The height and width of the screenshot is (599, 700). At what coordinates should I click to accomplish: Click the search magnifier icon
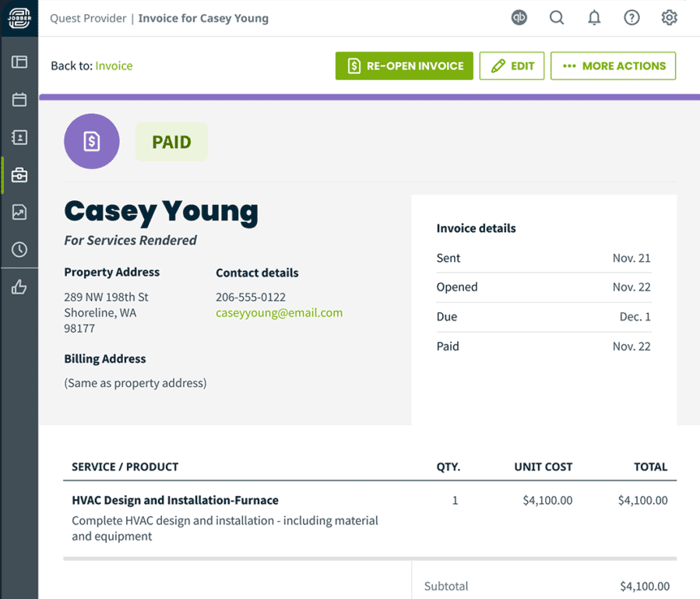coord(557,18)
